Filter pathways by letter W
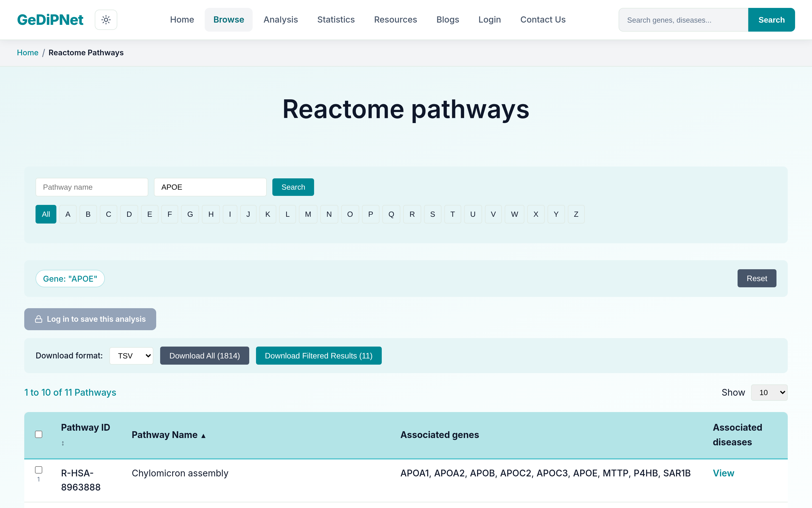The width and height of the screenshot is (812, 508). pos(514,214)
